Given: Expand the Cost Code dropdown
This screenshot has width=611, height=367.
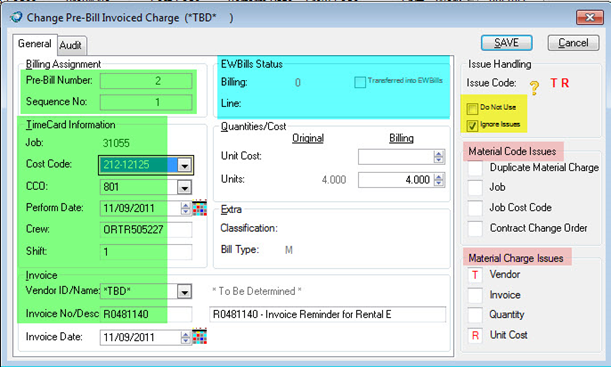Looking at the screenshot, I should (x=184, y=165).
